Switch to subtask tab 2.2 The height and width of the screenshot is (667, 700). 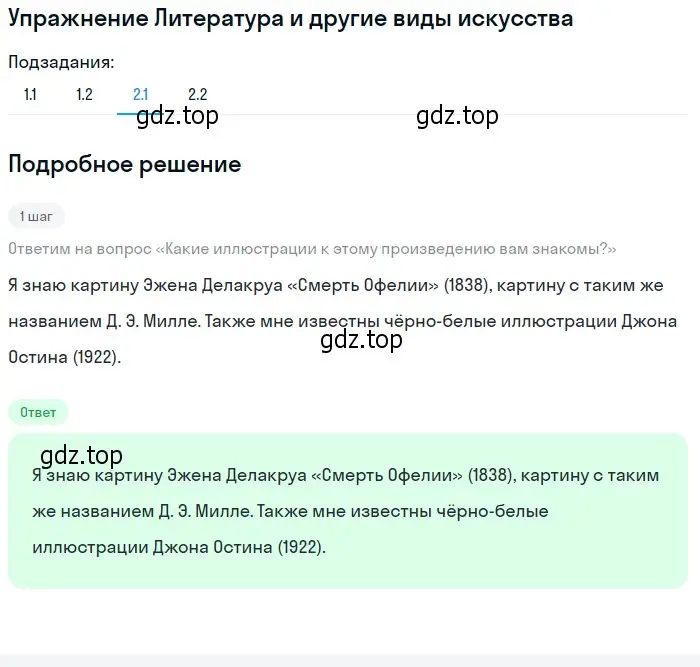tap(198, 95)
